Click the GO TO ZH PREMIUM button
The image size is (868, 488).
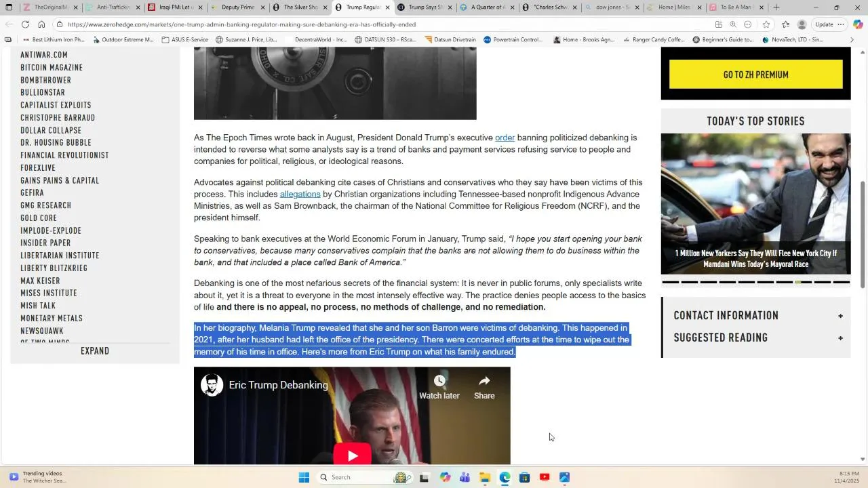[x=755, y=75]
